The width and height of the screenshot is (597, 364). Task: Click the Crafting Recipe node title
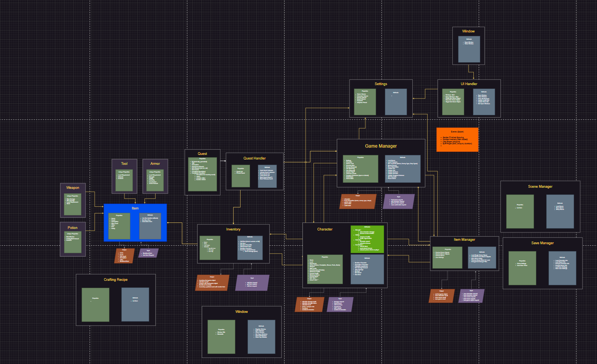tap(116, 280)
